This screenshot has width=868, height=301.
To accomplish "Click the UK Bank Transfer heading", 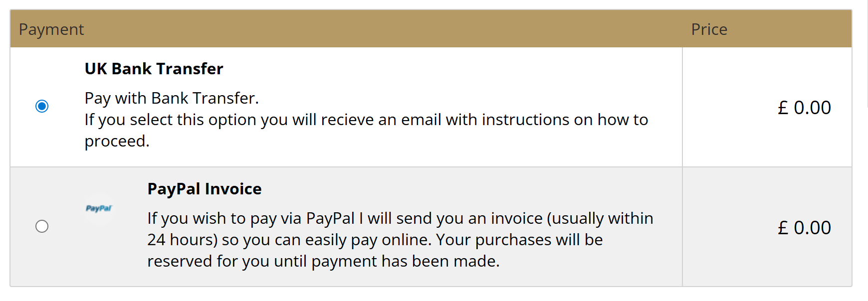I will [154, 69].
